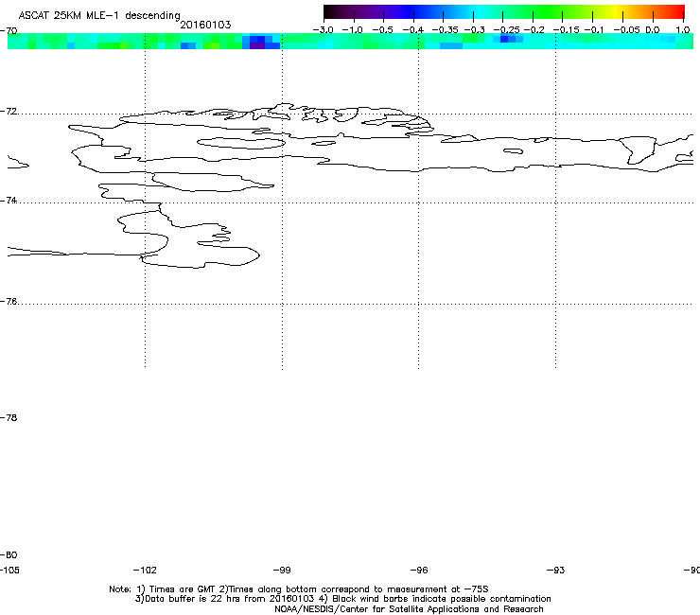Click the latitude label -80

tap(9, 554)
